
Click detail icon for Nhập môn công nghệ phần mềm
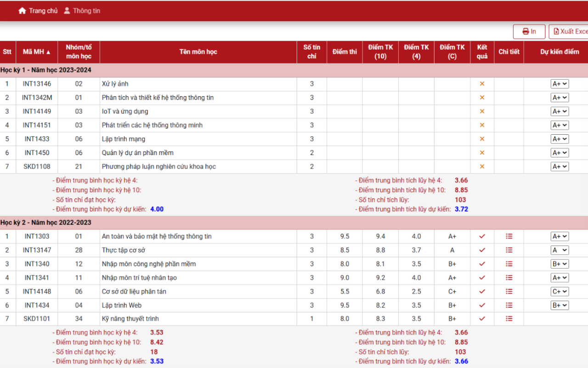[x=509, y=264]
